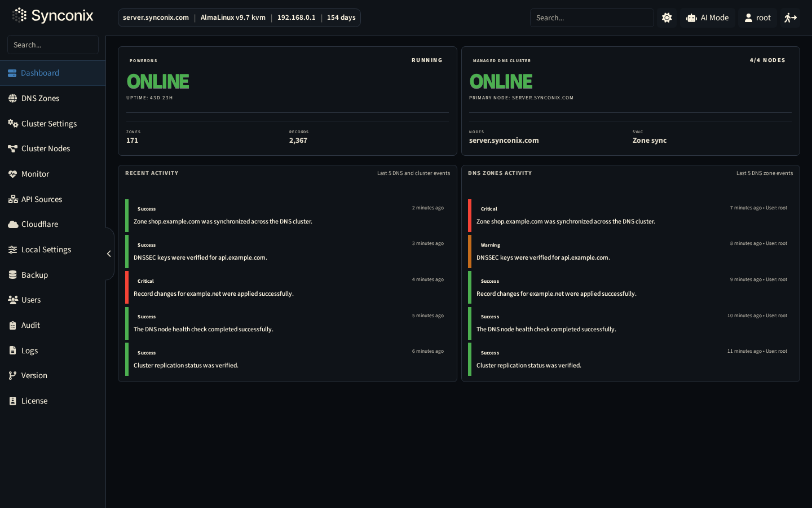Click the 192.168.0.1 IP address
Viewport: 812px width, 508px height.
(x=296, y=17)
